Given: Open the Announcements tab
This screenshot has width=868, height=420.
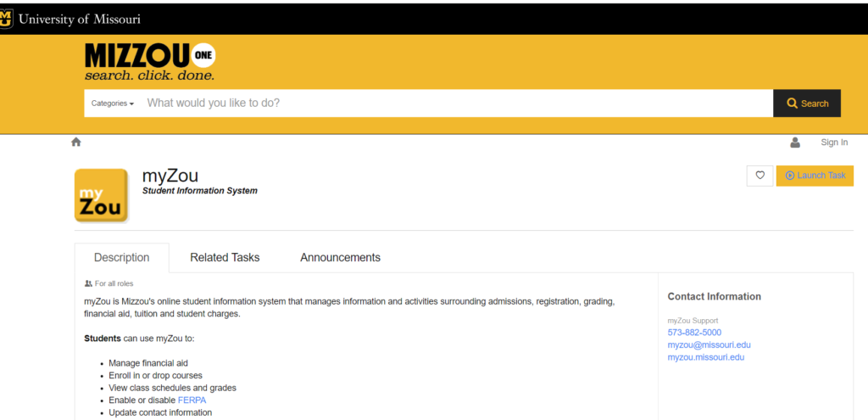Looking at the screenshot, I should point(341,258).
